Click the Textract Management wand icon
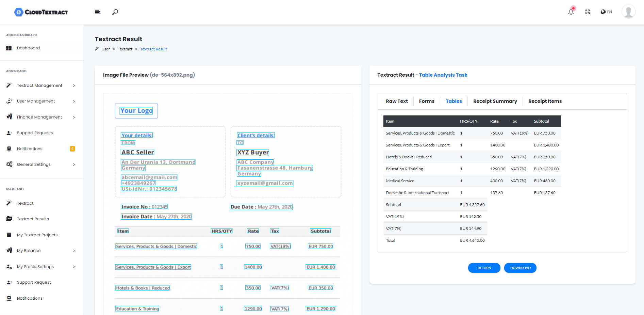Image resolution: width=644 pixels, height=315 pixels. click(9, 85)
